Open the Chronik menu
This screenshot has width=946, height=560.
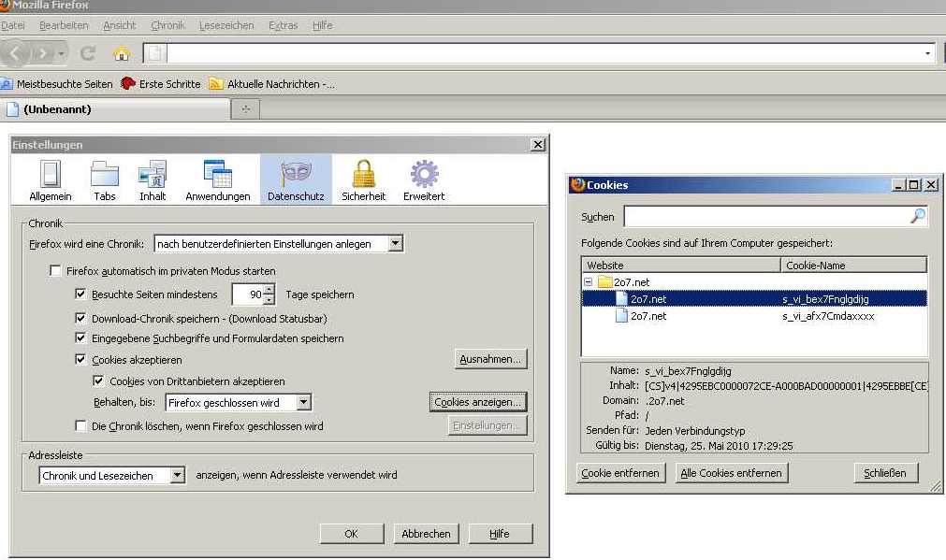tap(167, 25)
